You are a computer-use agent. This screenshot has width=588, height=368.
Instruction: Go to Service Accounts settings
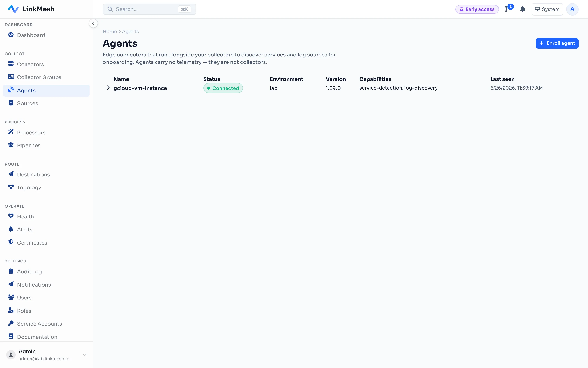46,324
